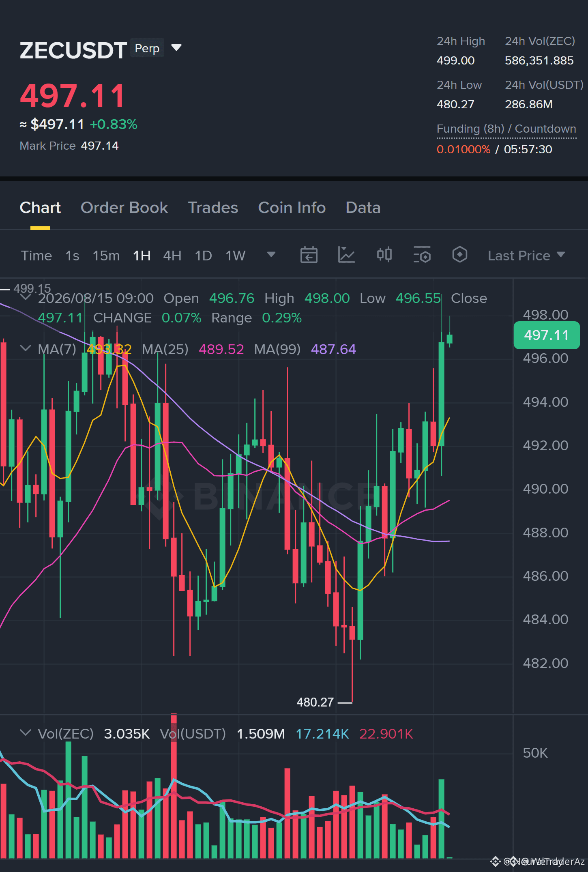Click the Vol(USDT) value 1.509M

point(260,734)
